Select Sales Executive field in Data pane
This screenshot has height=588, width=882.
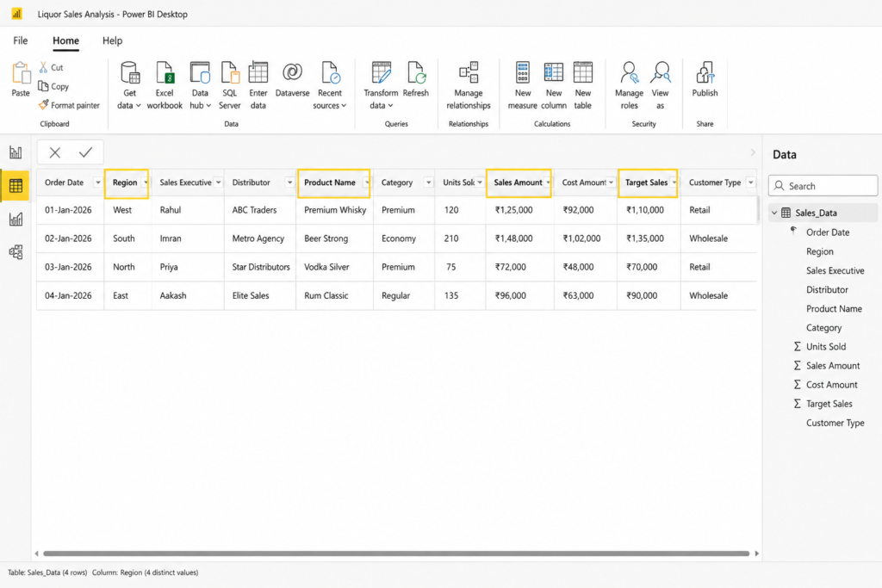click(x=835, y=270)
